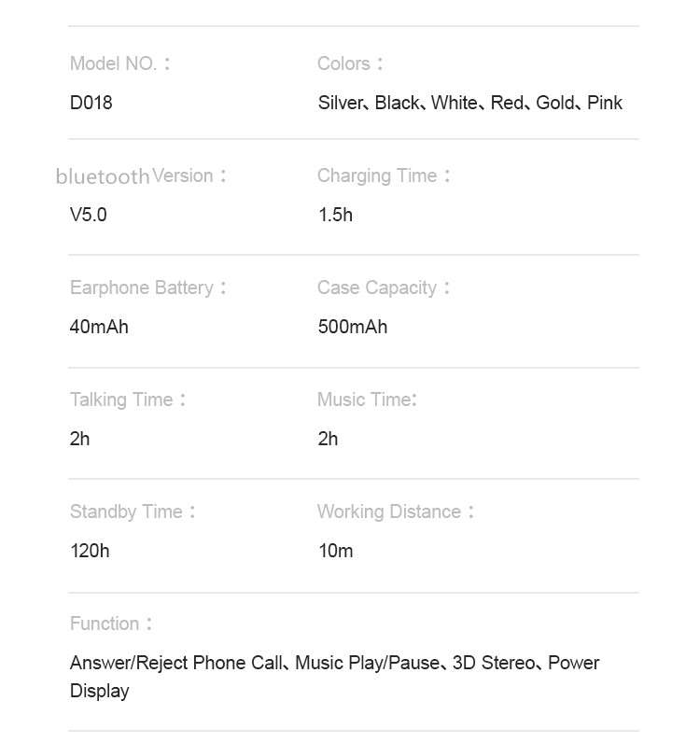Select the 120h standby value

pyautogui.click(x=90, y=551)
